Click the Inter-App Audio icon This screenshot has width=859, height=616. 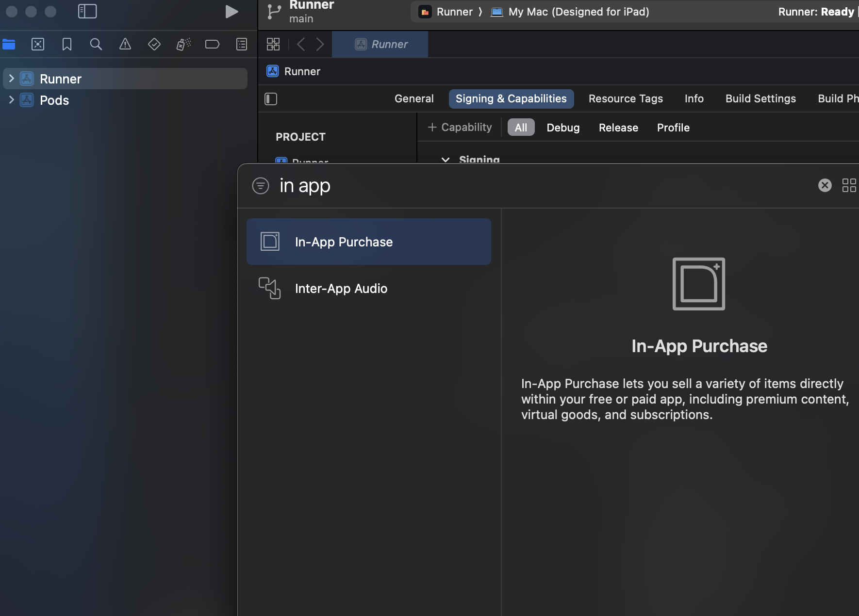coord(269,288)
